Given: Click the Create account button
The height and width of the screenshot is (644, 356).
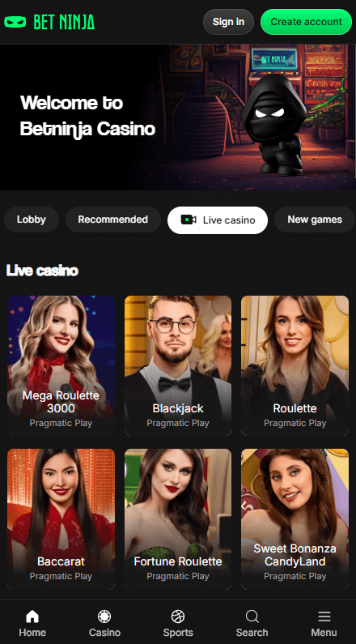Looking at the screenshot, I should click(306, 22).
